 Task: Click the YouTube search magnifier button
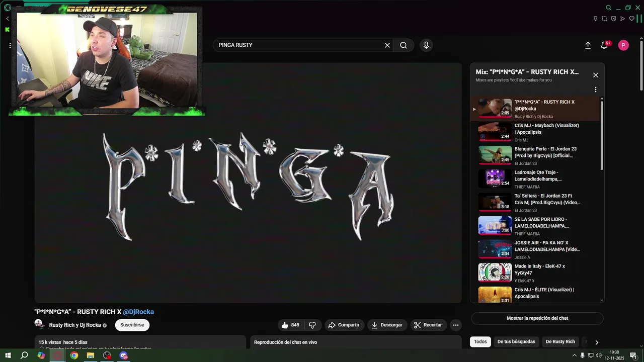[x=404, y=45]
